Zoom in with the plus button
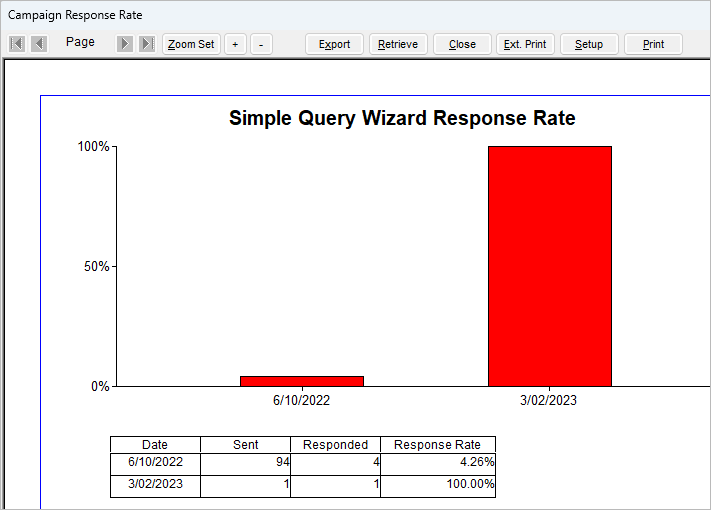The width and height of the screenshot is (711, 510). click(235, 44)
